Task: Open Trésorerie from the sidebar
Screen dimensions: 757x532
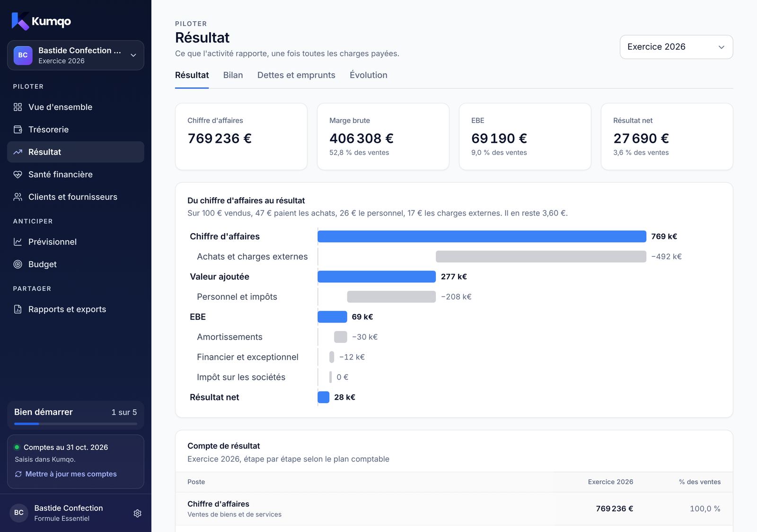Action: click(x=76, y=130)
